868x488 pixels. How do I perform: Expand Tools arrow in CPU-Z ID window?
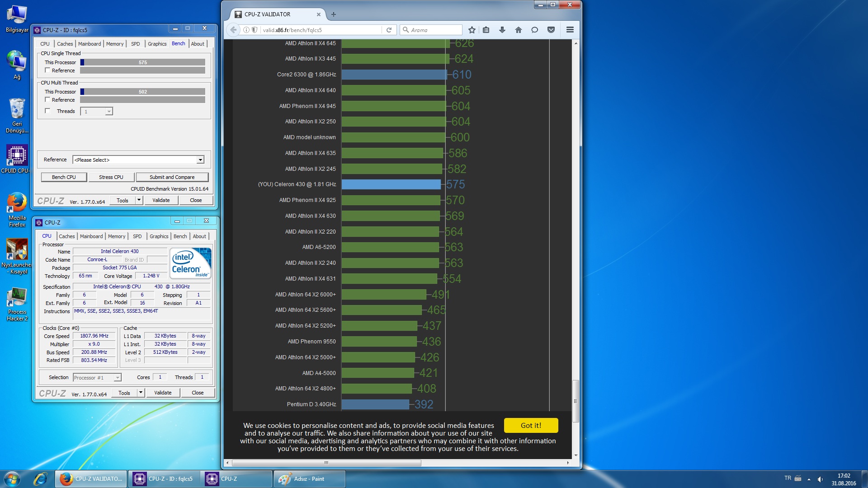[139, 200]
